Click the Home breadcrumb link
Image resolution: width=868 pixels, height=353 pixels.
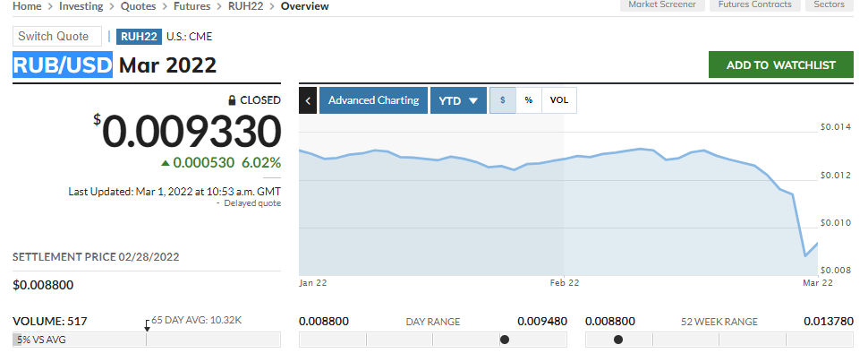pyautogui.click(x=27, y=6)
